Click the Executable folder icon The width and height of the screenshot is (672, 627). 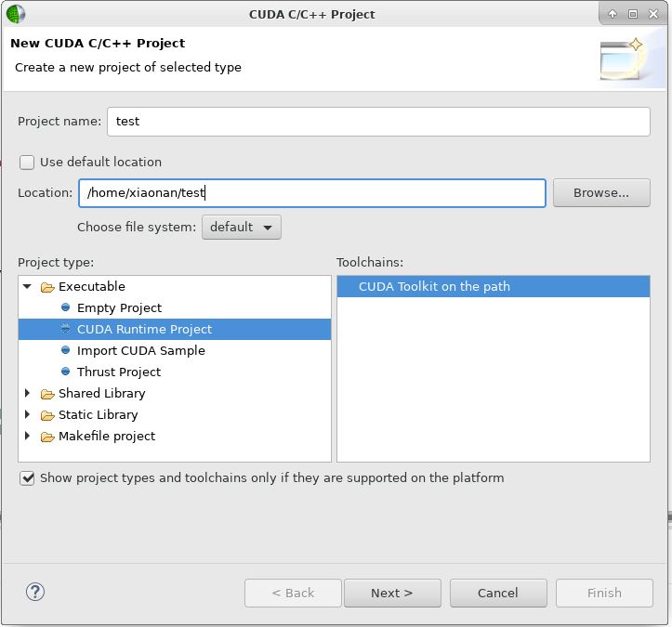point(47,287)
